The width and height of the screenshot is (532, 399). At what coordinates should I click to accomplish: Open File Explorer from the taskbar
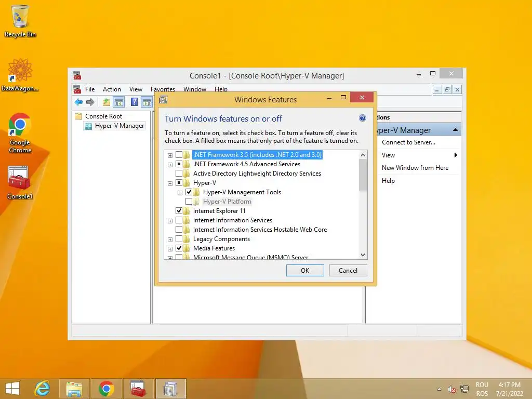[74, 389]
